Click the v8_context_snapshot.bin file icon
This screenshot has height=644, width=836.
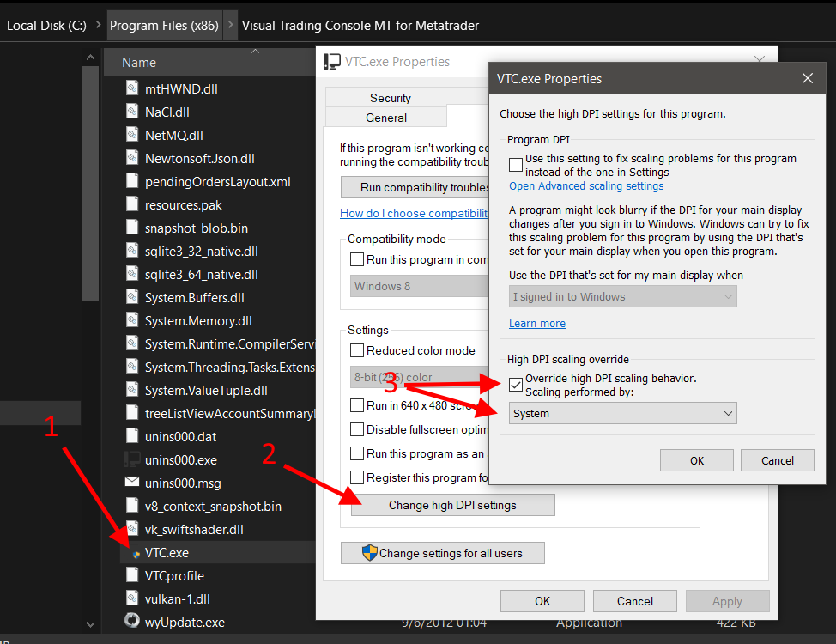(131, 505)
